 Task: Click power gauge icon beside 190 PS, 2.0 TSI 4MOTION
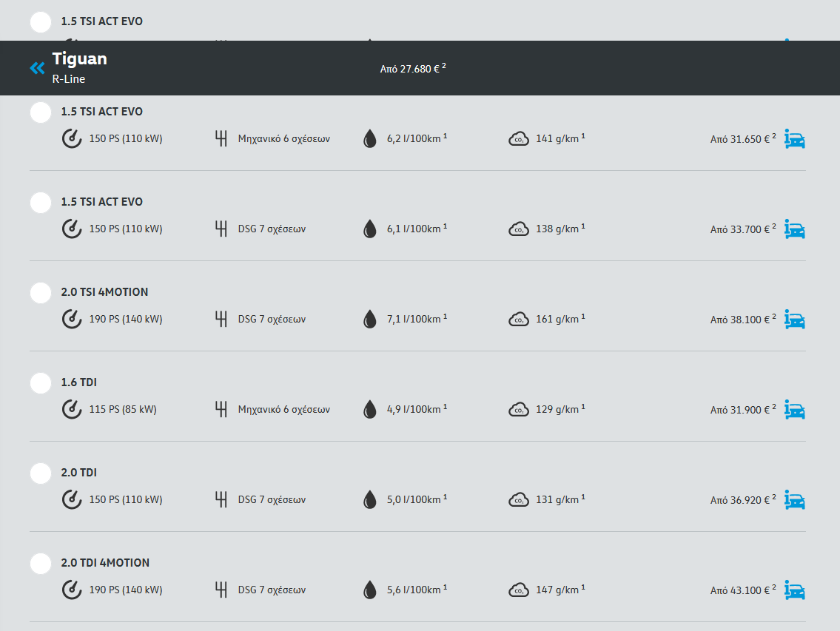point(72,319)
